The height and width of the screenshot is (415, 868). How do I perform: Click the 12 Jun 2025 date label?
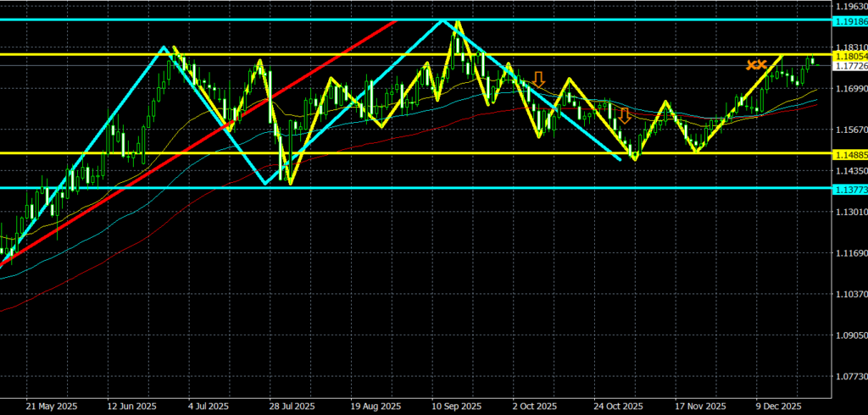coord(133,405)
